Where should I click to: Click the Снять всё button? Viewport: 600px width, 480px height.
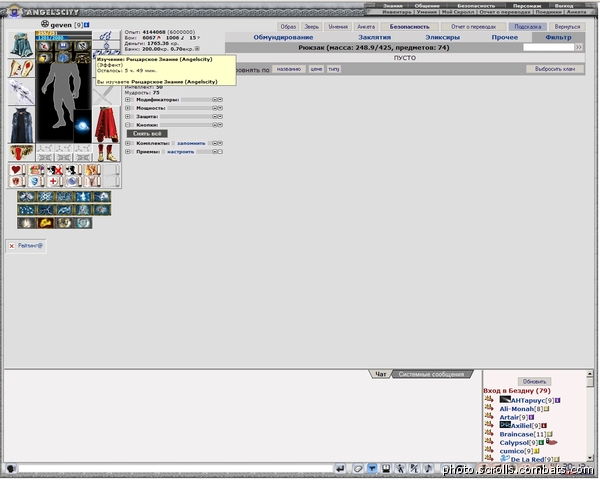click(x=147, y=134)
